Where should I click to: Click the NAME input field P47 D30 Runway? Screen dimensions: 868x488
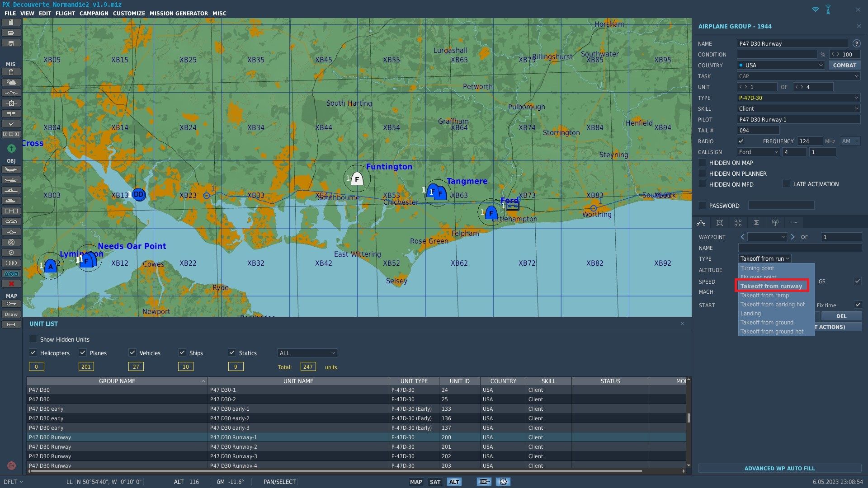[793, 43]
